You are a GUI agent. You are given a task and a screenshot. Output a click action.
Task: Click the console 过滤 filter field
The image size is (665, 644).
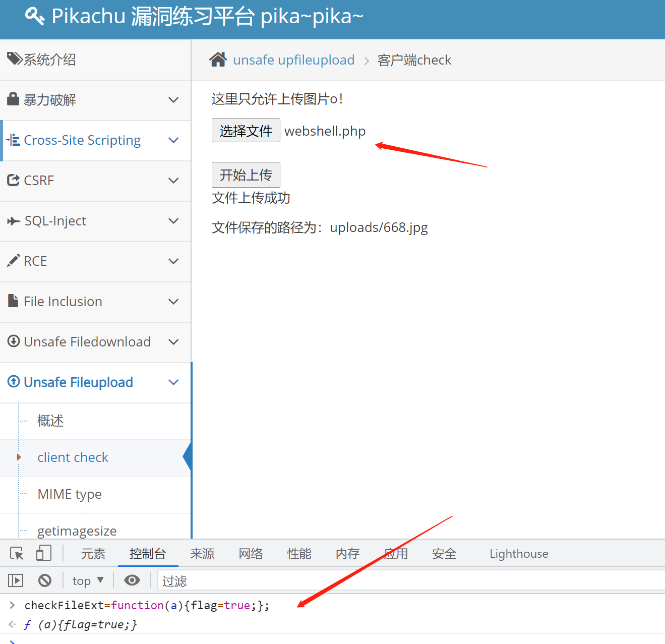(411, 580)
